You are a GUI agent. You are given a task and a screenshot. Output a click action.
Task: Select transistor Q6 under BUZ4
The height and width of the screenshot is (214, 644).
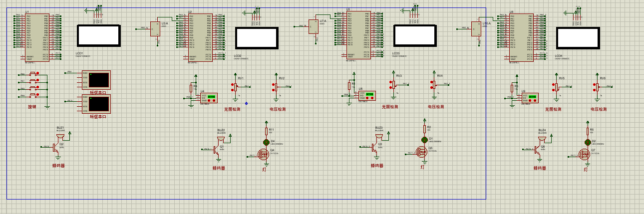pos(539,149)
